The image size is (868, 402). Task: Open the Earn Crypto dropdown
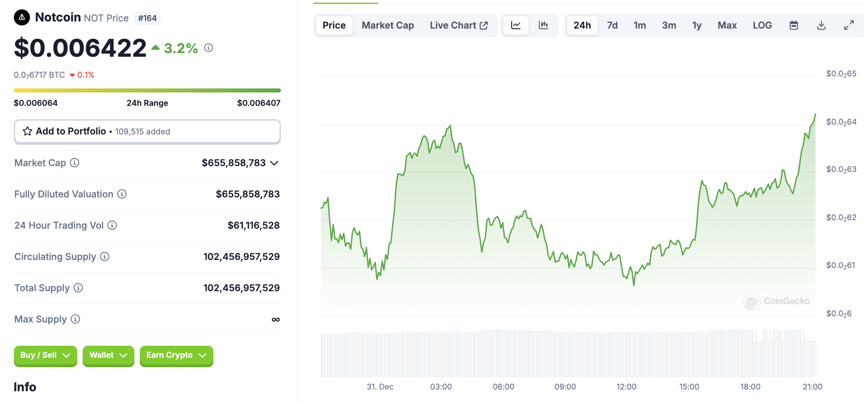176,356
